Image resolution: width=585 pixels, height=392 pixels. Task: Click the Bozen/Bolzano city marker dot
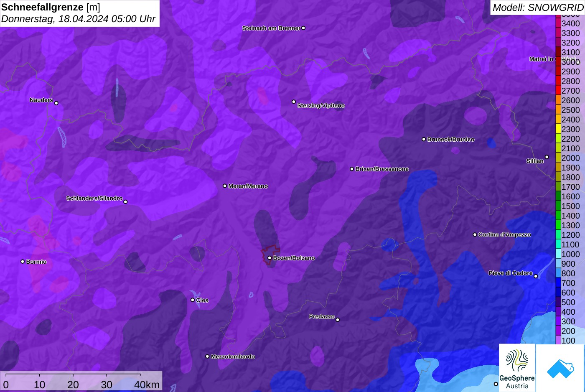coord(270,258)
